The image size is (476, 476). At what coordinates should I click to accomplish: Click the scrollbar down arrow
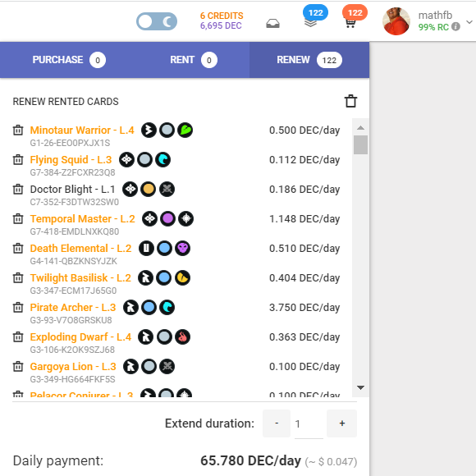coord(360,387)
